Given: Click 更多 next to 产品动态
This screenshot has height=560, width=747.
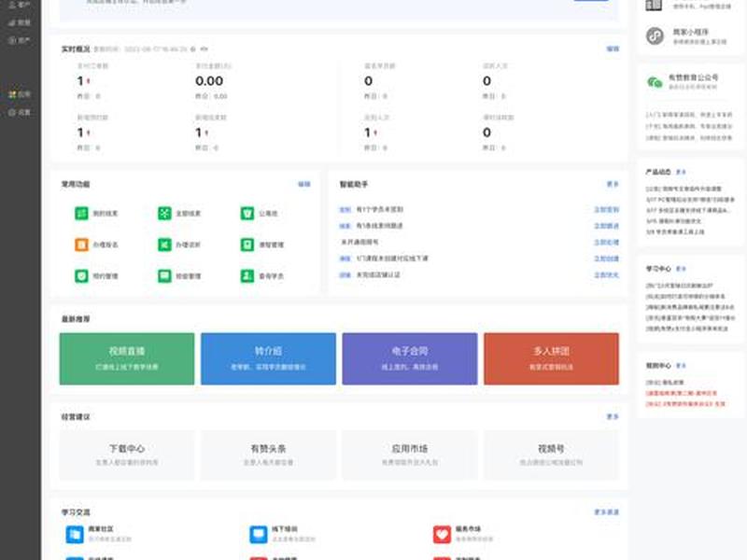Looking at the screenshot, I should (682, 172).
